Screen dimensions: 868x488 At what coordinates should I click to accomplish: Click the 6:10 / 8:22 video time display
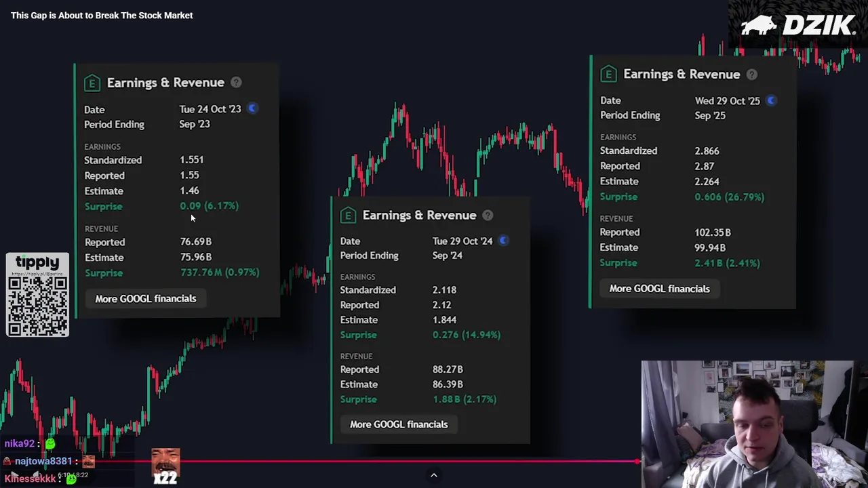(73, 475)
